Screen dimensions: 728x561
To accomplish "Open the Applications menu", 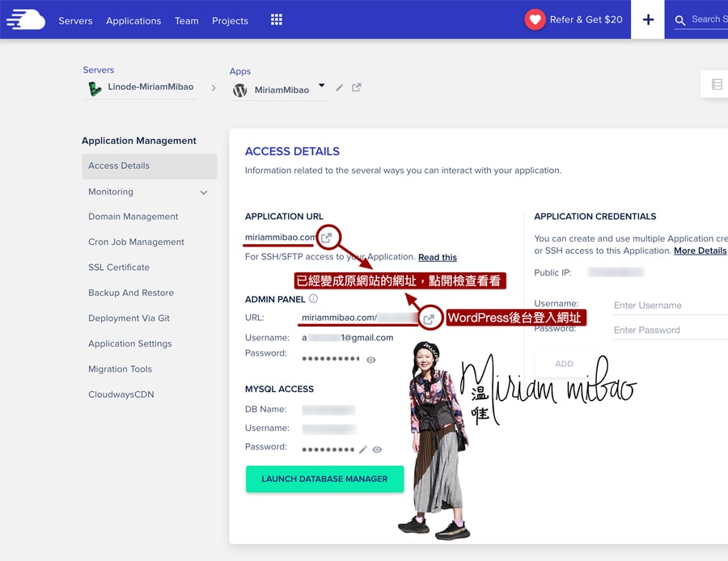I will coord(133,21).
